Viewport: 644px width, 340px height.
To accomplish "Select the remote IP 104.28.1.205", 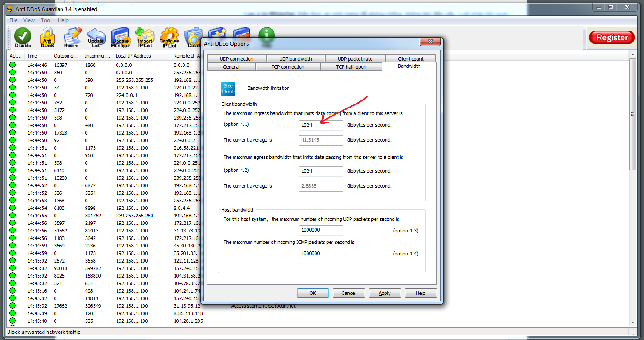I will [188, 321].
